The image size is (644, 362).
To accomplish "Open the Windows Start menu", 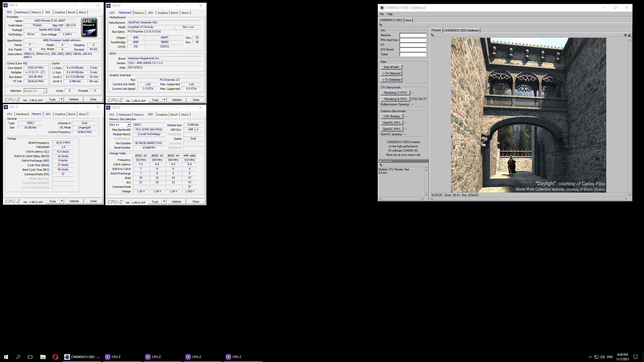I will 6,357.
